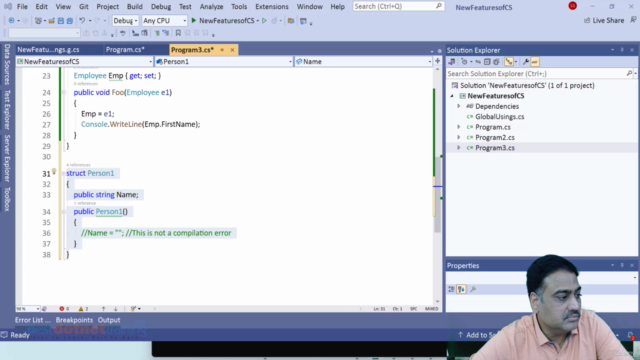
Task: Select GlobalUsings.cs in Solution Explorer
Action: click(x=500, y=117)
